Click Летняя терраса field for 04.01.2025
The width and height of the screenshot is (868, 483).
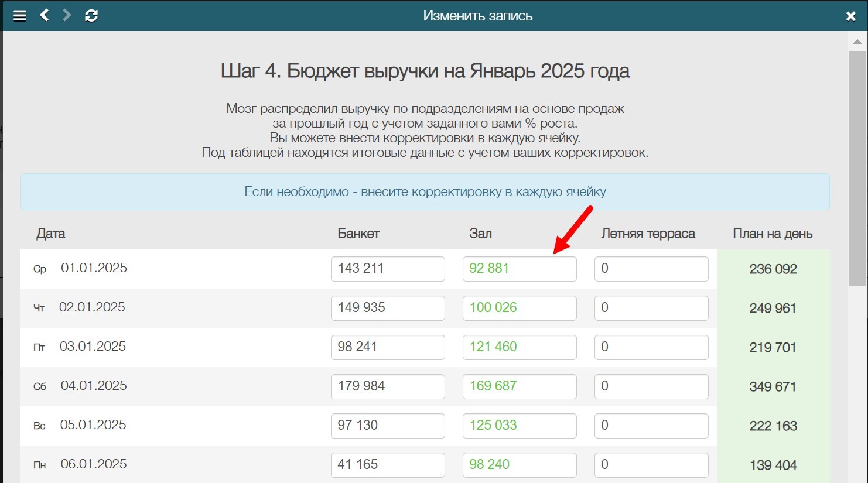click(651, 386)
